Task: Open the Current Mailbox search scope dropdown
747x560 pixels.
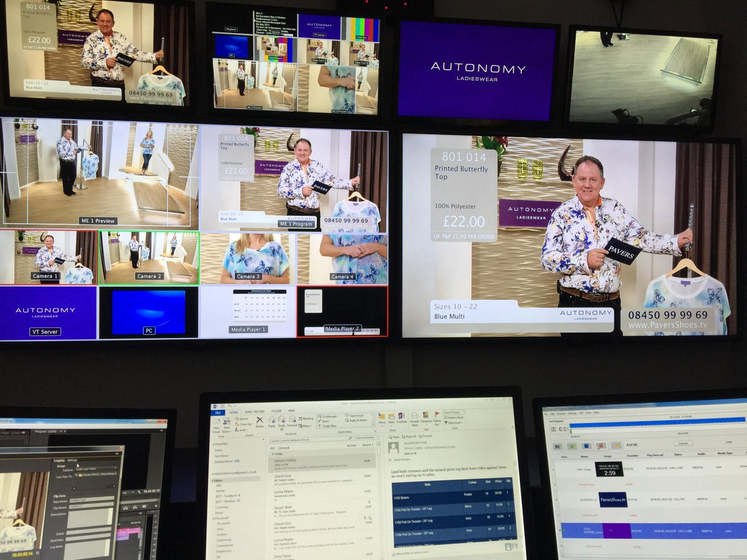Action: (366, 437)
